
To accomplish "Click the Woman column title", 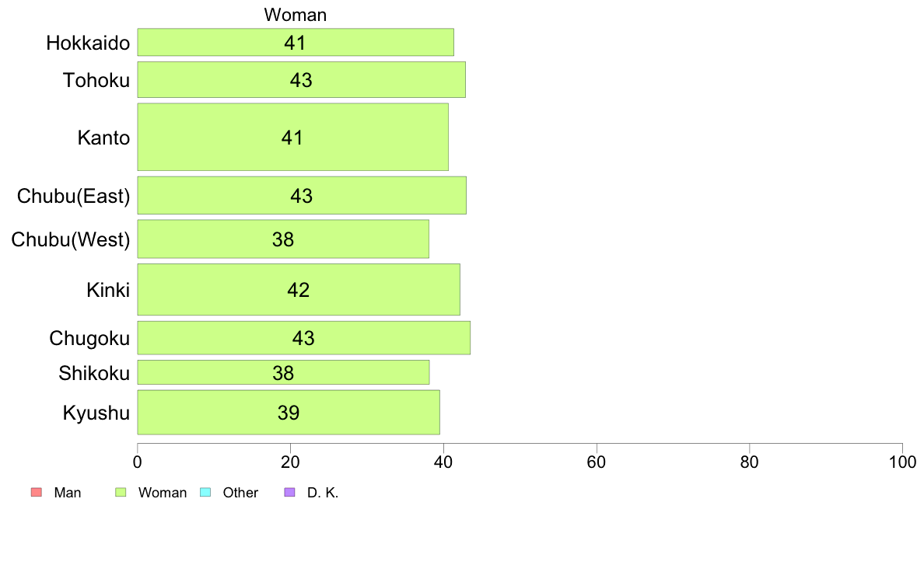I will 296,15.
